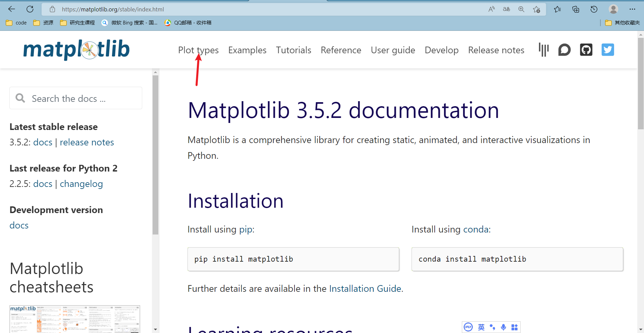Click the search magnifier icon in docs search
The image size is (644, 333).
point(20,98)
